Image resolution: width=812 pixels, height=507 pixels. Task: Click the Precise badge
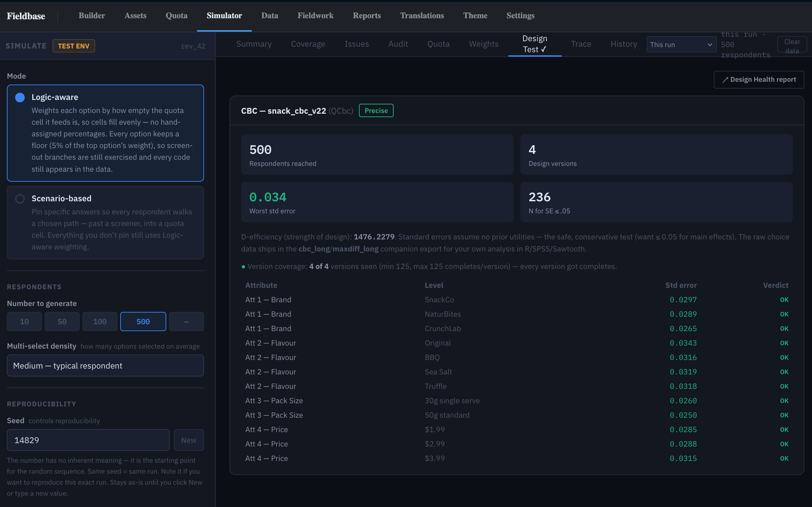click(376, 111)
